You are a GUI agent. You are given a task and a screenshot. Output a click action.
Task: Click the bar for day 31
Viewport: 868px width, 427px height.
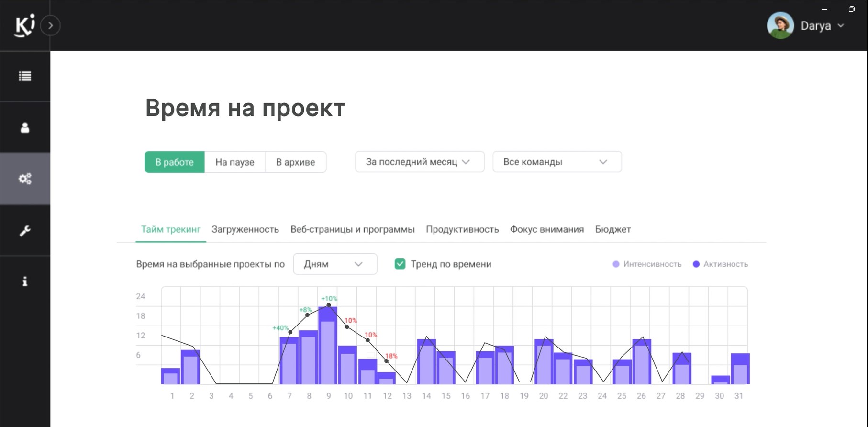pos(740,369)
